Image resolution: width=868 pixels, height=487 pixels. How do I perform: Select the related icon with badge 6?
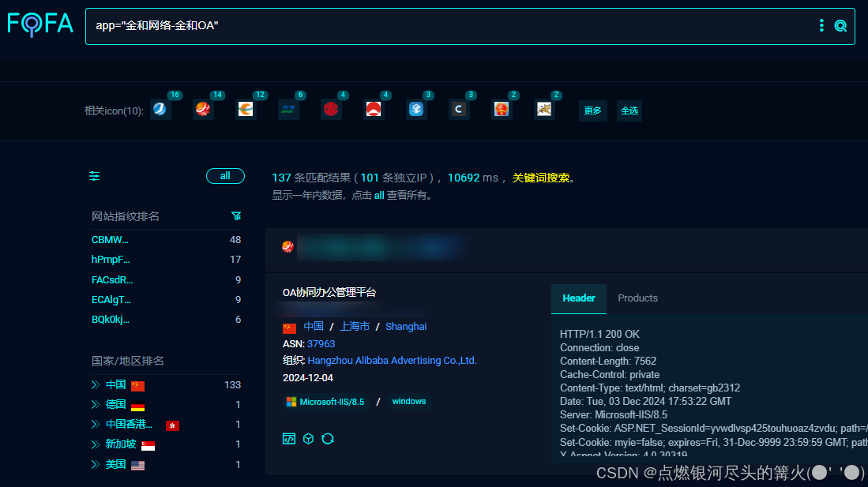tap(287, 109)
